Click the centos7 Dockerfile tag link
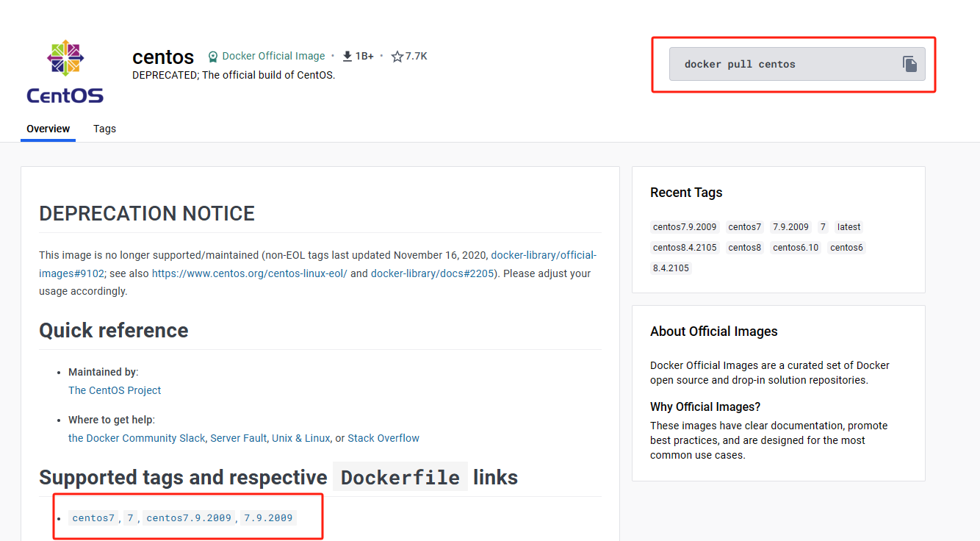Viewport: 980px width, 541px height. (93, 517)
